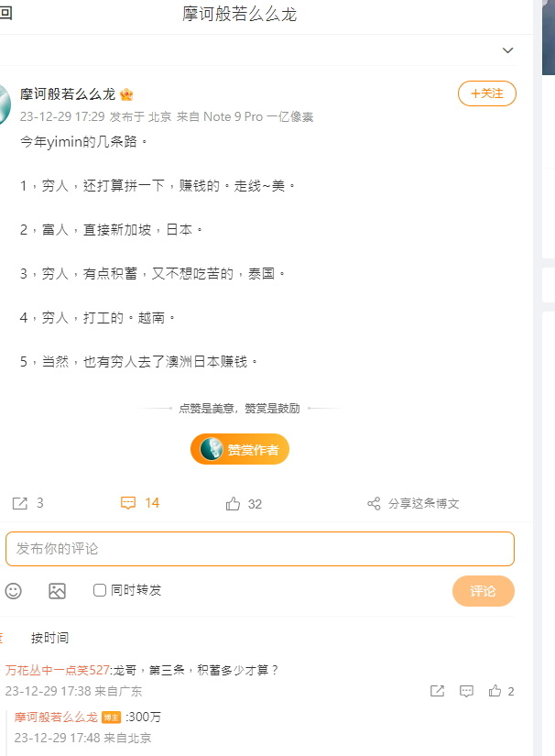Reply to 万花丛中一点笑527's comment via the comment icon
Screen dimensions: 555x756
(x=466, y=691)
